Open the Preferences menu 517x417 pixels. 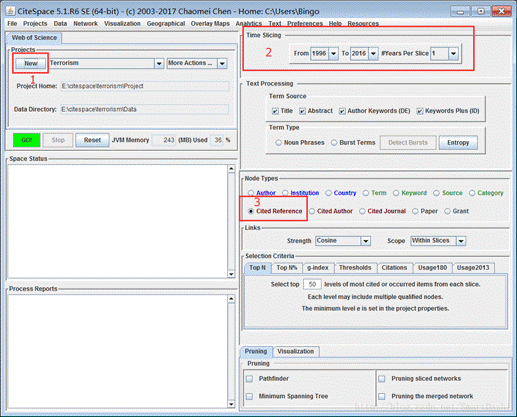pyautogui.click(x=305, y=24)
